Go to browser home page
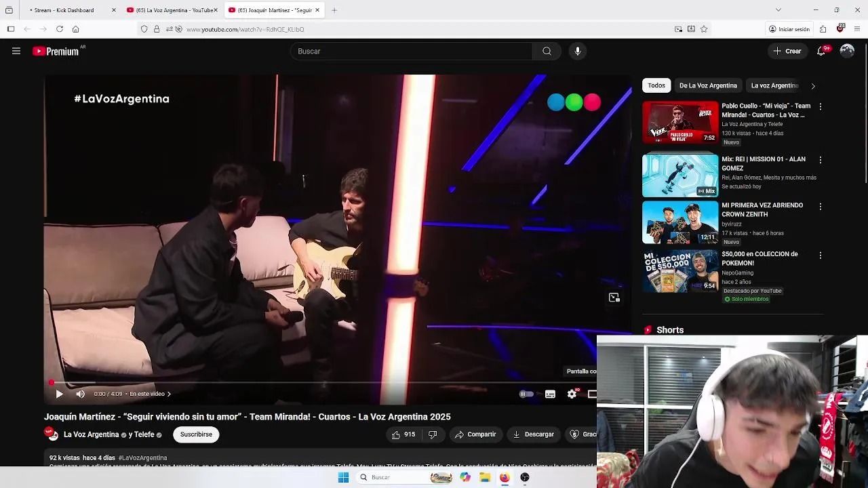 tap(76, 29)
